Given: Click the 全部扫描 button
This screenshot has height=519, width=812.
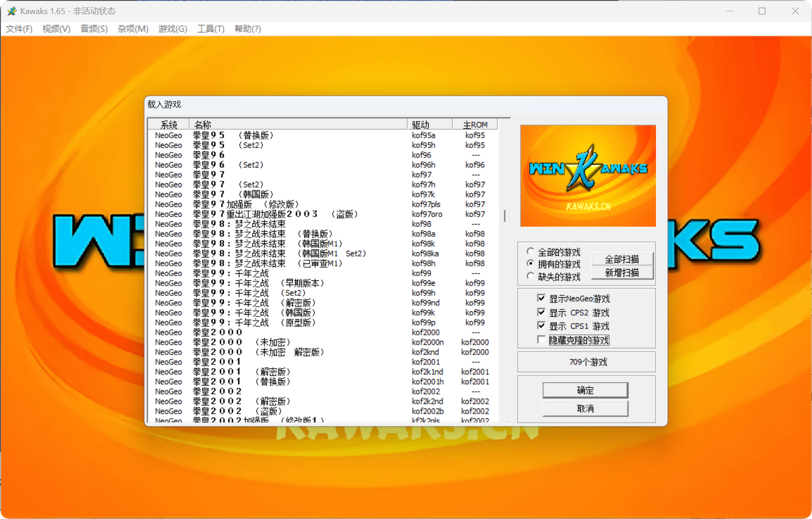Looking at the screenshot, I should [622, 259].
